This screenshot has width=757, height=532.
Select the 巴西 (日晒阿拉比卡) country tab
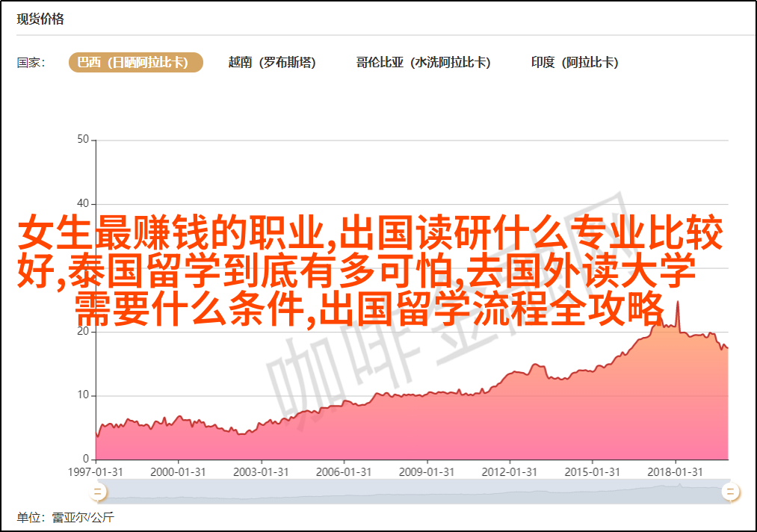tap(136, 63)
